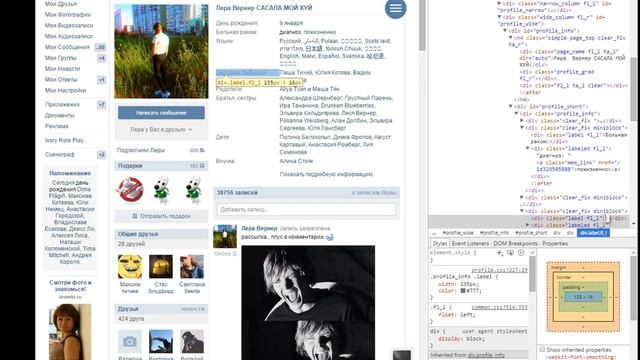
Task: Switch to the Event Listeners tab
Action: (470, 243)
